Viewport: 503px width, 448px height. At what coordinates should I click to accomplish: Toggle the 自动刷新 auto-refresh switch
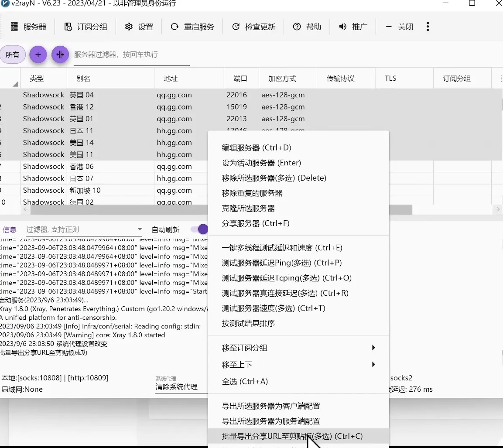pyautogui.click(x=198, y=229)
